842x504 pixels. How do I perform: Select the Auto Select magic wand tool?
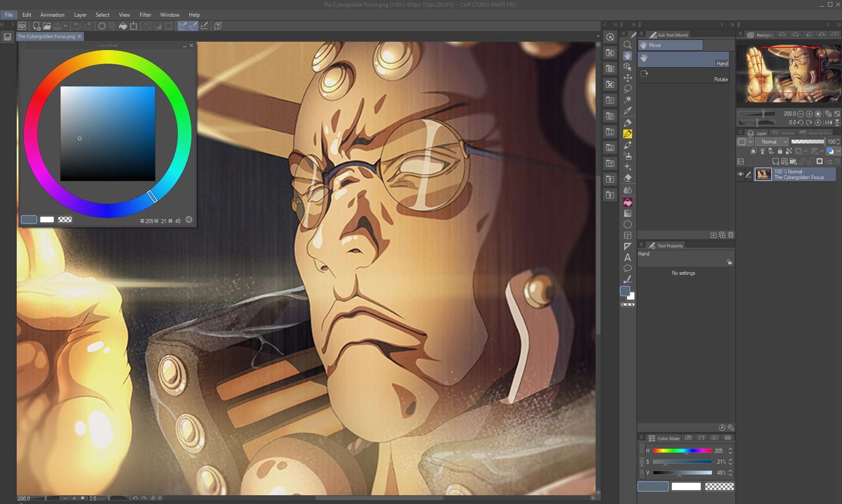(x=627, y=100)
